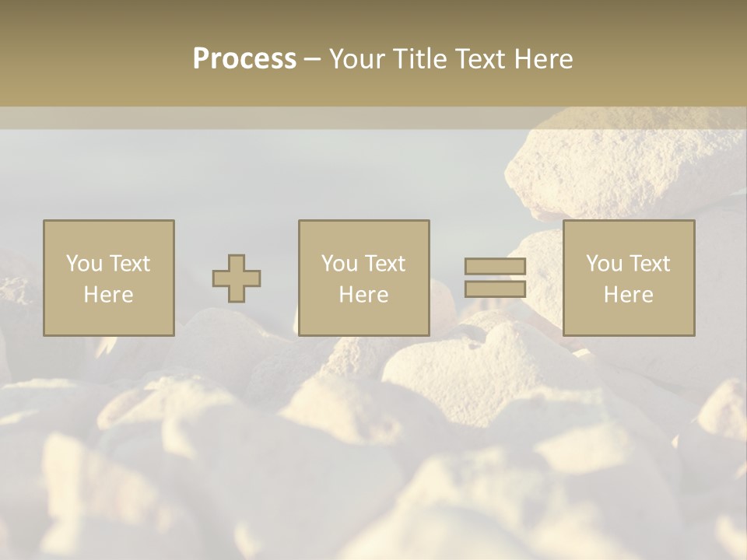747x560 pixels.
Task: Click 'You Text' in the left box
Action: click(108, 264)
